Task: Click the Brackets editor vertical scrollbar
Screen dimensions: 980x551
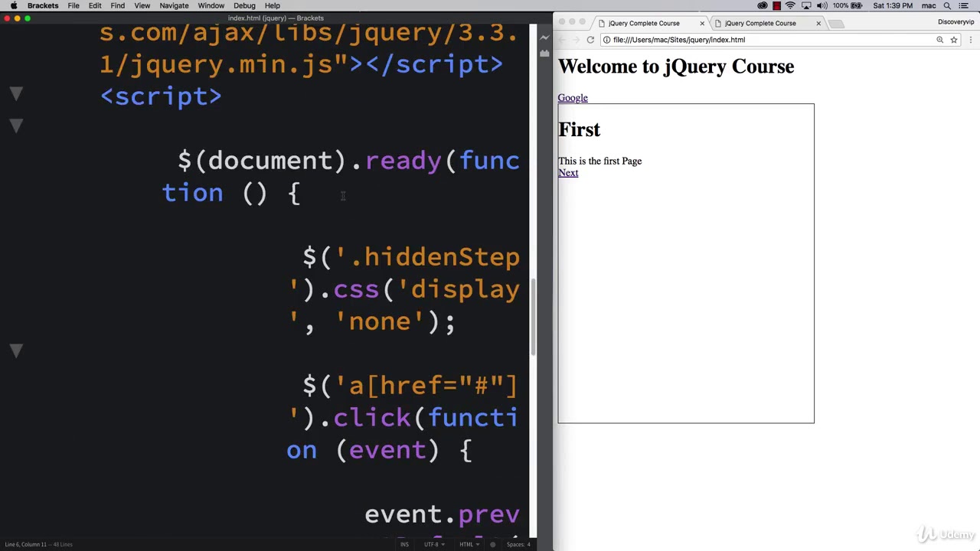Action: pyautogui.click(x=534, y=315)
